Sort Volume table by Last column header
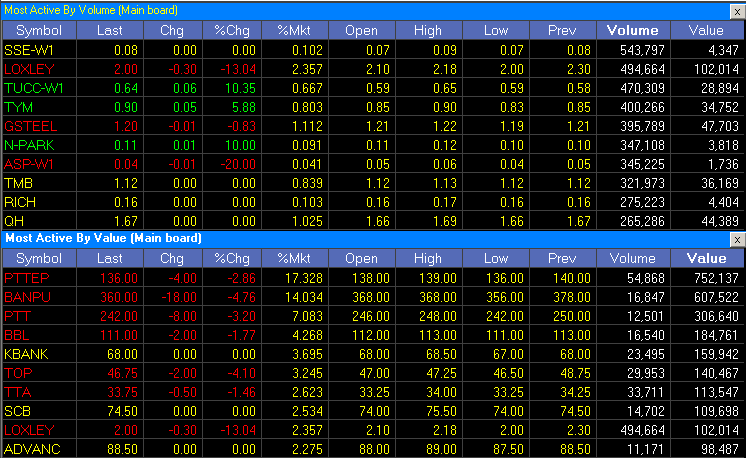Viewport: 746px width, 458px height. [x=109, y=30]
